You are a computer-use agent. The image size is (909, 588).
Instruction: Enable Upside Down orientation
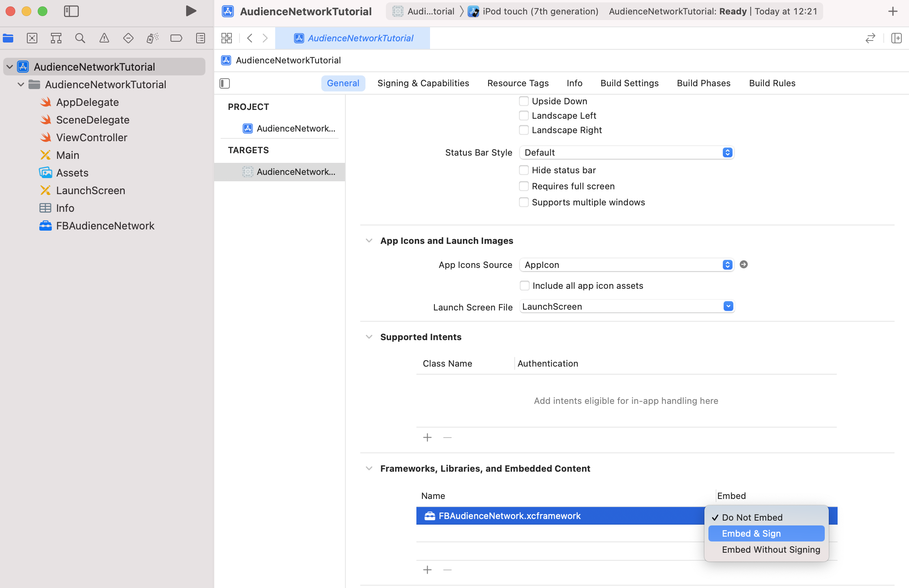point(524,101)
